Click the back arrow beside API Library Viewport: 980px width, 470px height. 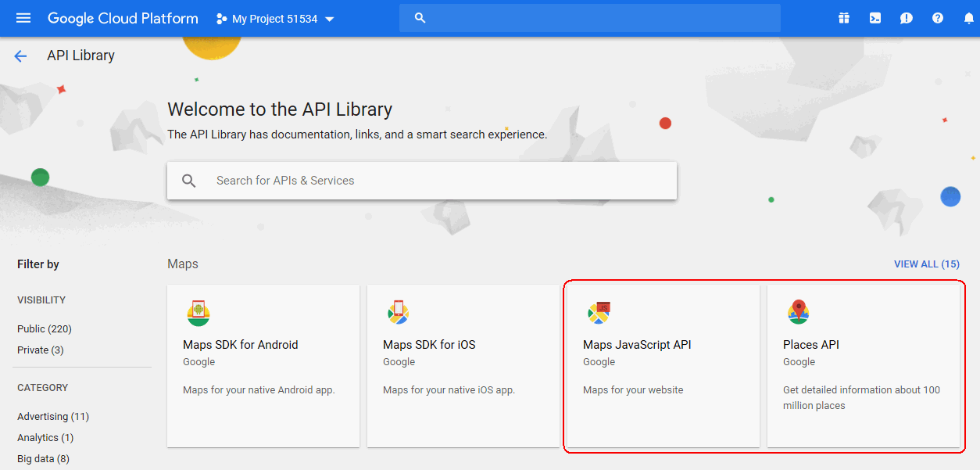point(20,56)
